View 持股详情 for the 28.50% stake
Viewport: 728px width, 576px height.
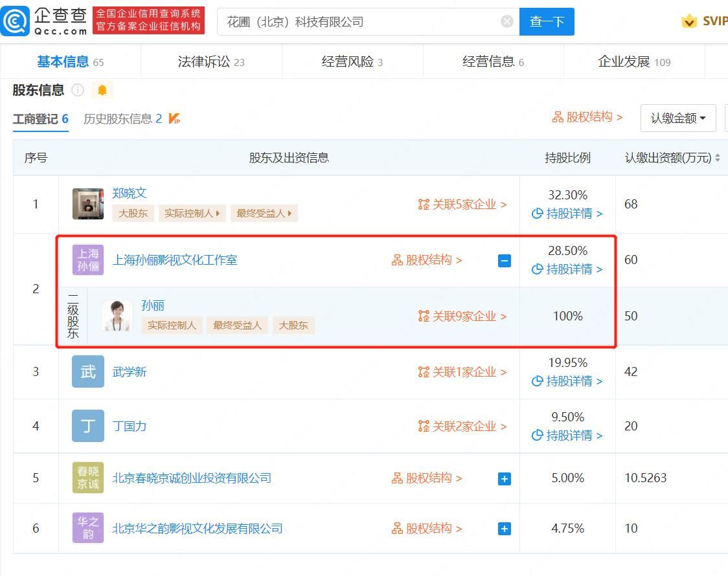pos(567,269)
